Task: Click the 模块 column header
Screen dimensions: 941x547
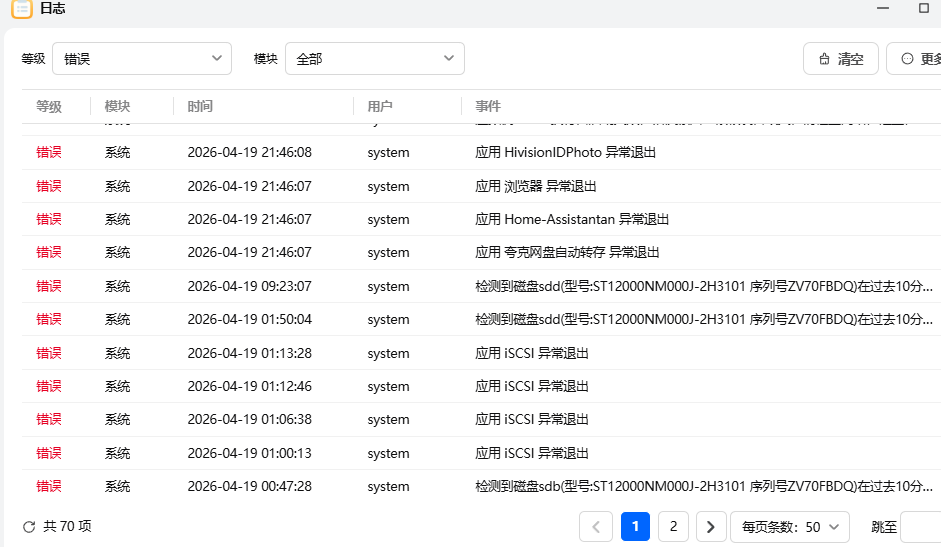Action: pyautogui.click(x=117, y=107)
